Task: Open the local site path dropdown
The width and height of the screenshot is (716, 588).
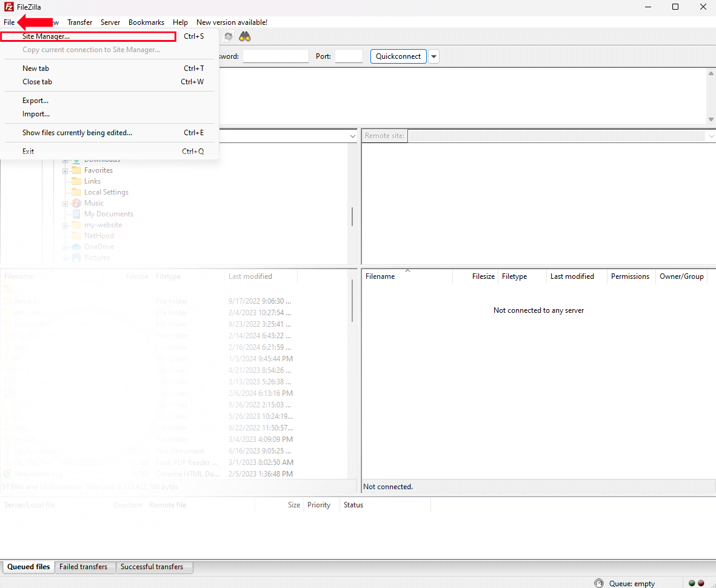Action: click(x=352, y=136)
